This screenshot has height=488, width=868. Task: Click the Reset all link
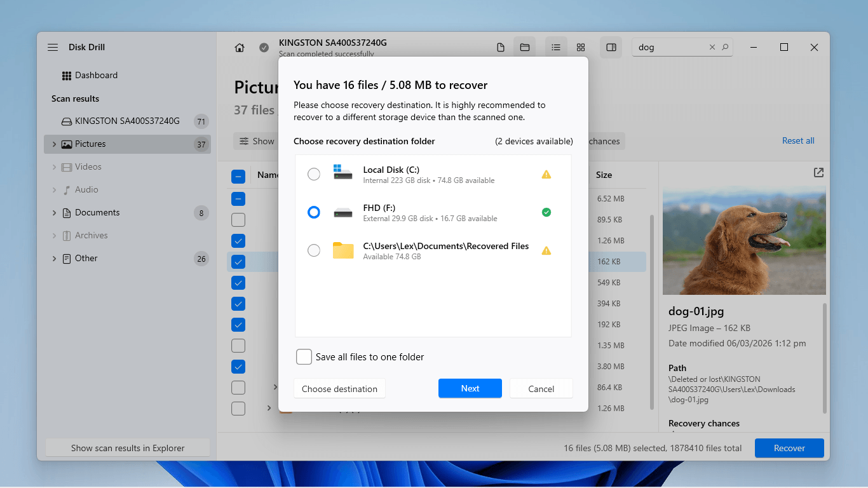coord(798,141)
